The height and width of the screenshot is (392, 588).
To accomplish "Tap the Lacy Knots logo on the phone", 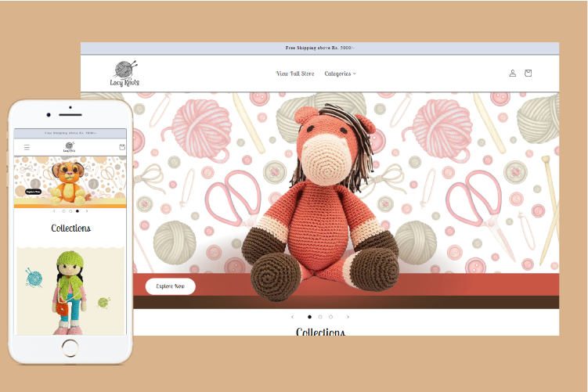I will (x=70, y=147).
